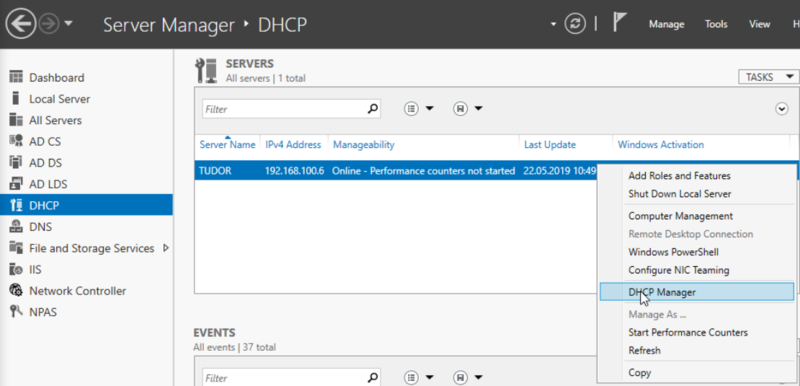Open the Events save query dropdown arrow
Viewport: 800px width, 386px height.
pyautogui.click(x=479, y=378)
